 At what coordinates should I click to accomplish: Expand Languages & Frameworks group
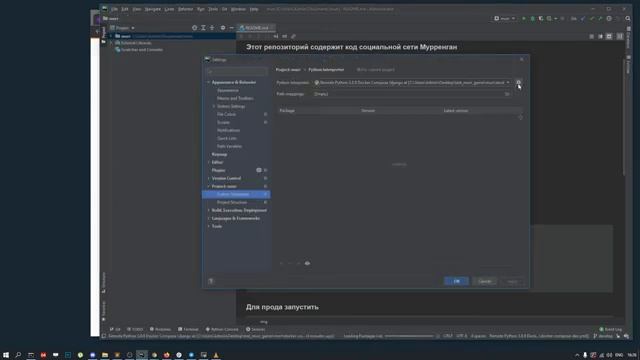click(x=209, y=218)
